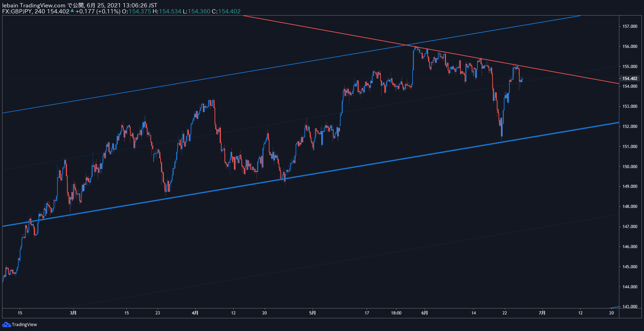Click the 14 date label on time axis
Image resolution: width=644 pixels, height=331 pixels.
click(473, 313)
